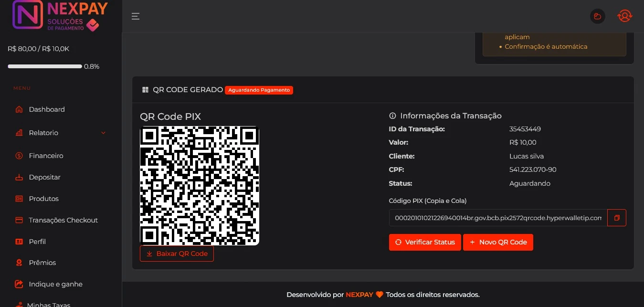
Task: Go to Perfil in the sidebar
Action: [x=37, y=242]
